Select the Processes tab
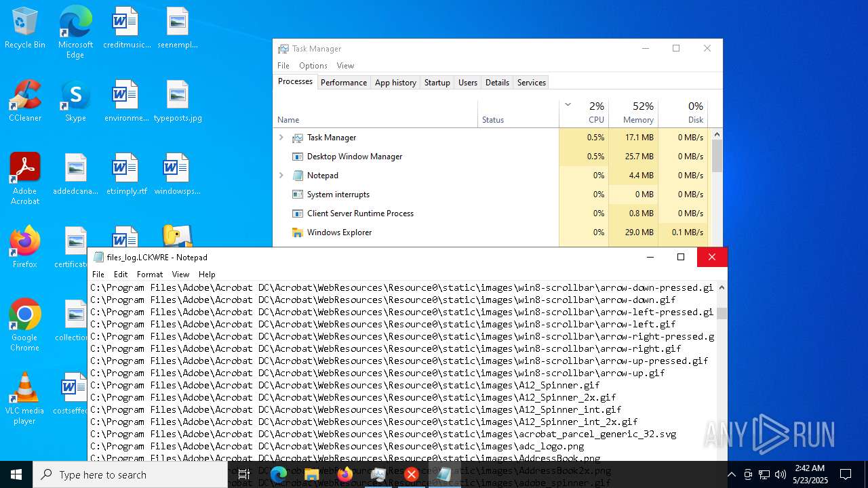The image size is (868, 488). (295, 81)
